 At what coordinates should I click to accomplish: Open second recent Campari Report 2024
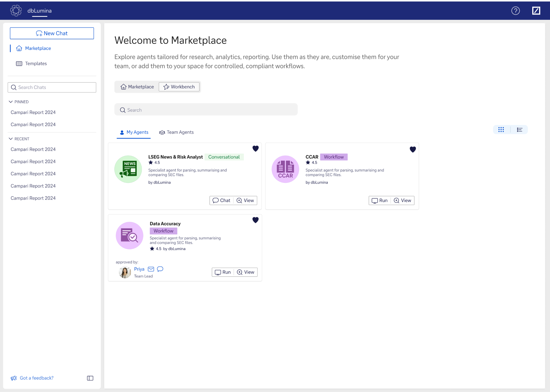click(33, 162)
